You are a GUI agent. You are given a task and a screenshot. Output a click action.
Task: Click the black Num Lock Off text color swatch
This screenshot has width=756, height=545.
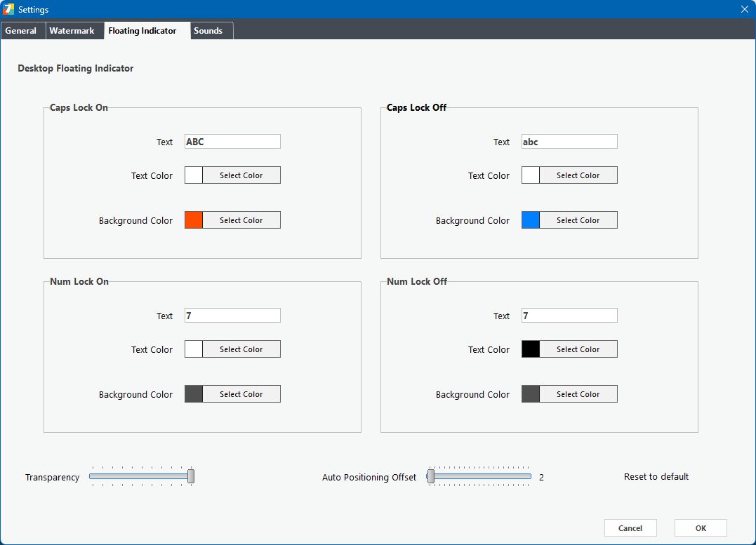tap(531, 349)
